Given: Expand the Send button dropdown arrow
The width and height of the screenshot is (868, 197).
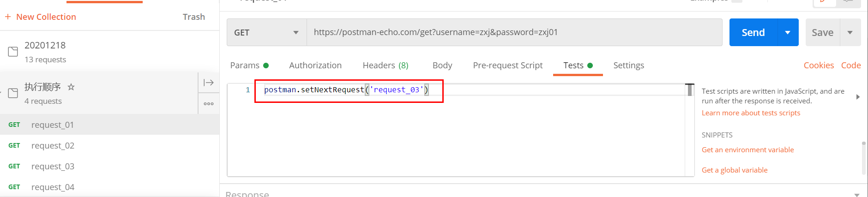Looking at the screenshot, I should pos(788,32).
